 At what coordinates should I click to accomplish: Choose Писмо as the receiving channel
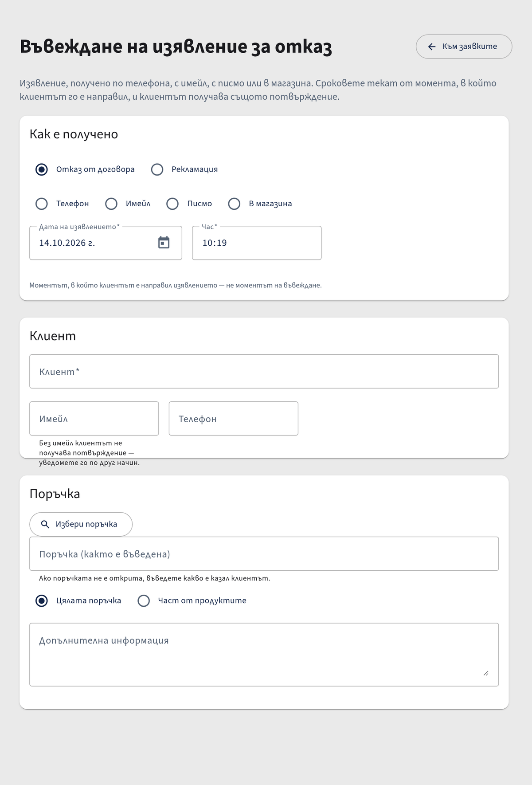172,204
